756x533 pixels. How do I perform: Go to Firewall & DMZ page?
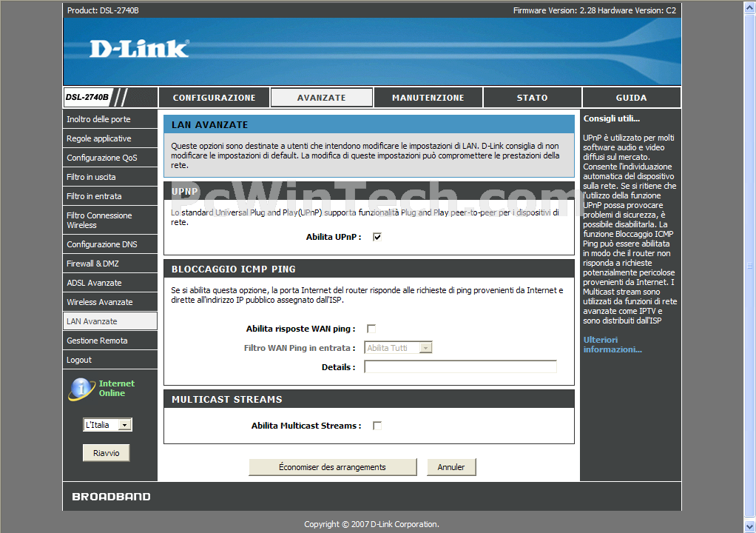tap(110, 264)
